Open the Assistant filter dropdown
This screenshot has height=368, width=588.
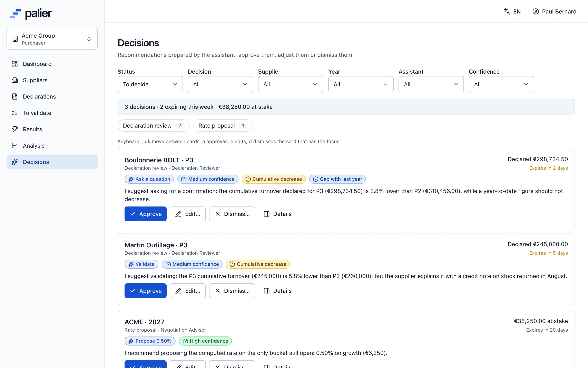pyautogui.click(x=431, y=84)
